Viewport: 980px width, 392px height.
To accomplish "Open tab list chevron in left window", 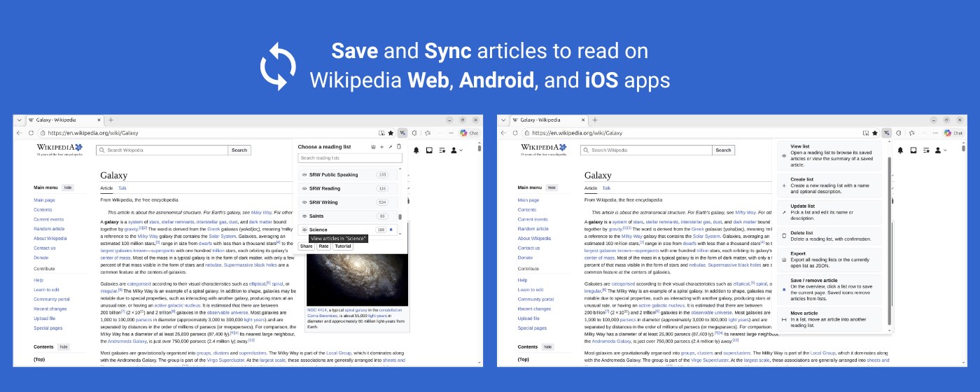I will click(x=19, y=120).
